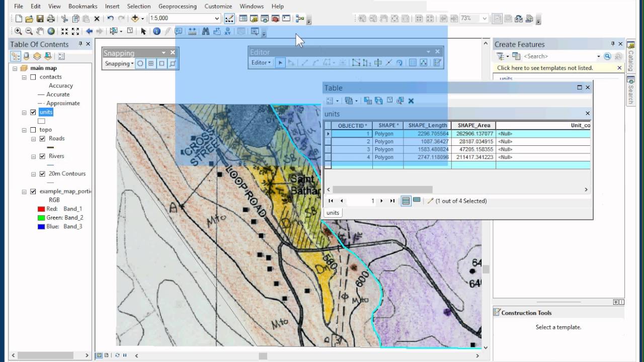
Task: Collapse the topo group layer
Action: coord(24,130)
